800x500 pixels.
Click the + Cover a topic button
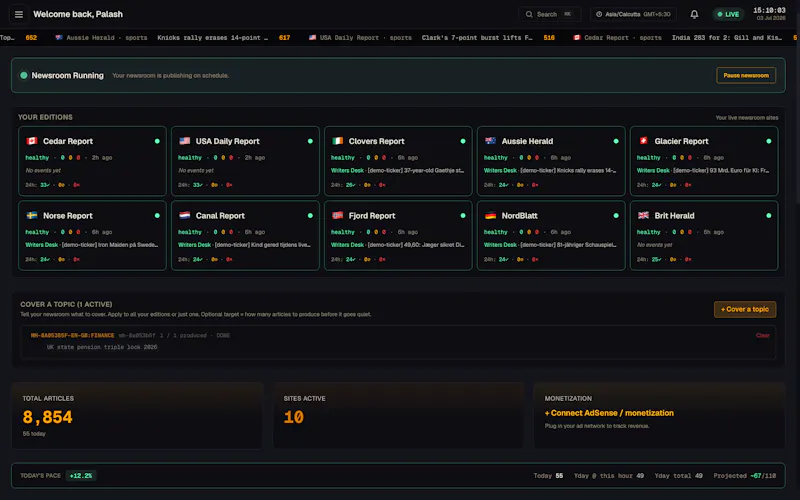click(745, 309)
